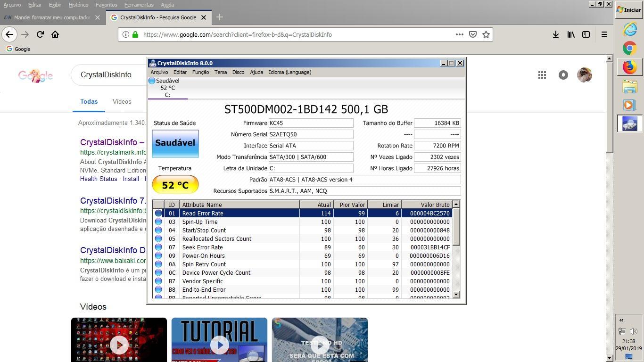Launch Internet Explorer from the taskbar

(x=630, y=29)
